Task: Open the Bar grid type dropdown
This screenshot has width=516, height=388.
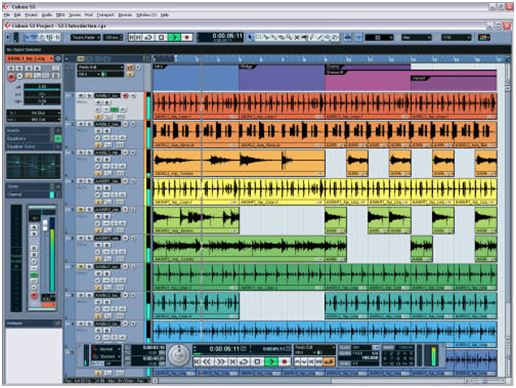Action: 416,38
